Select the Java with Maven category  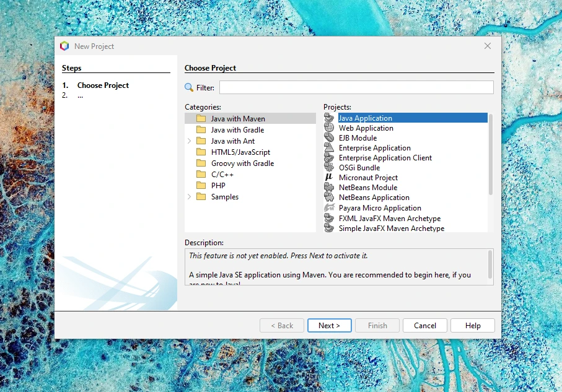[x=250, y=118]
